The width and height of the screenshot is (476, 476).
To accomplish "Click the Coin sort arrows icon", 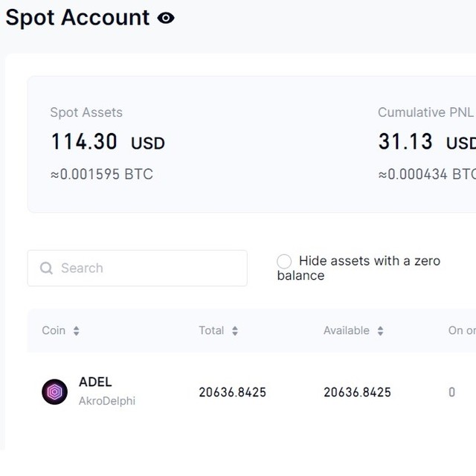I will pos(77,330).
